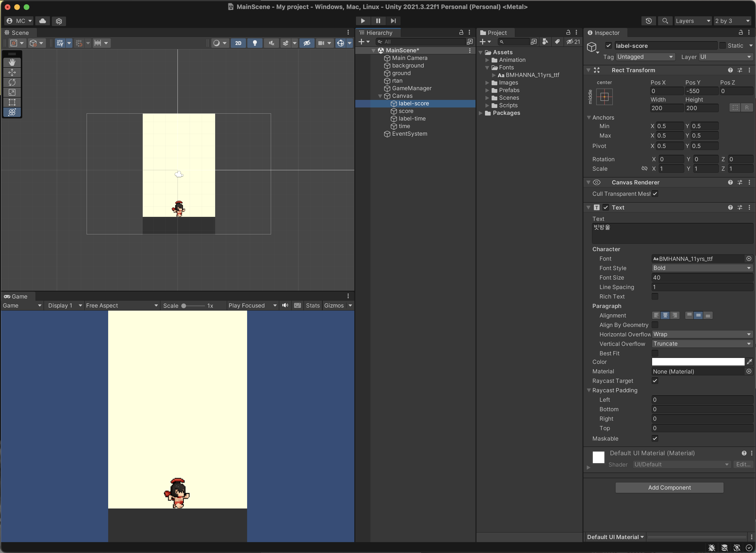The width and height of the screenshot is (756, 553).
Task: Open the Font object picker circle
Action: (x=749, y=259)
